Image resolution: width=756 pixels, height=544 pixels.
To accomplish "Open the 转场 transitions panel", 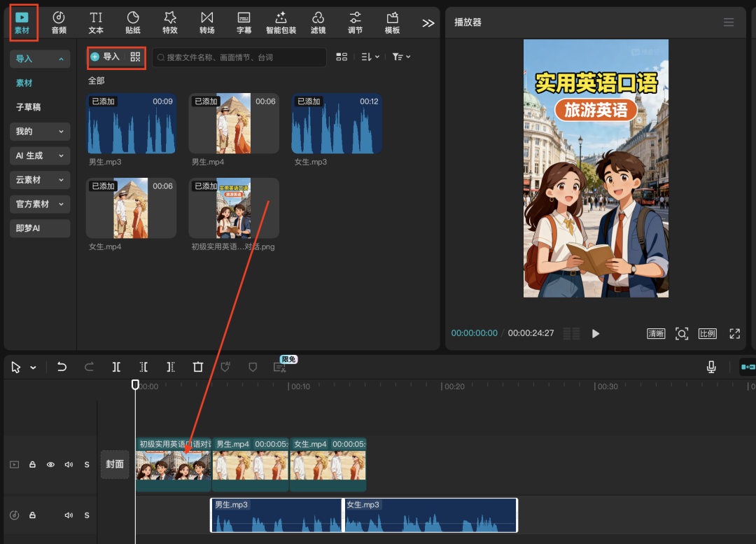I will click(206, 22).
